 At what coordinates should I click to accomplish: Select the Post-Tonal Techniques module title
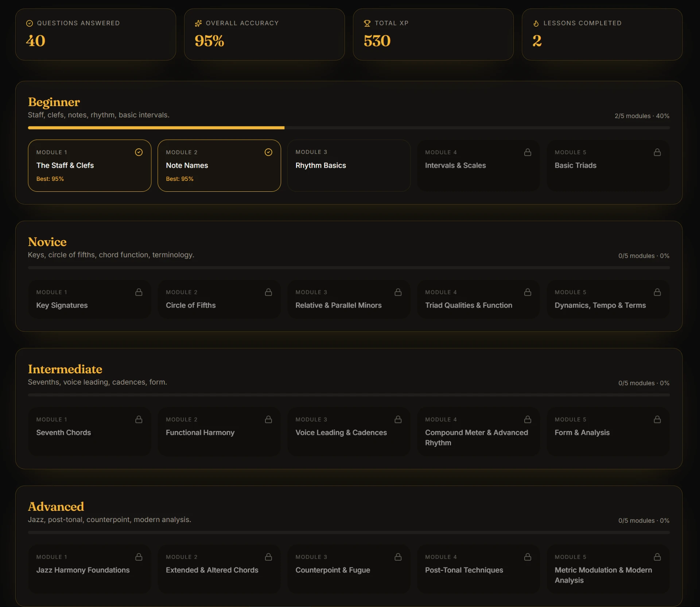point(464,570)
